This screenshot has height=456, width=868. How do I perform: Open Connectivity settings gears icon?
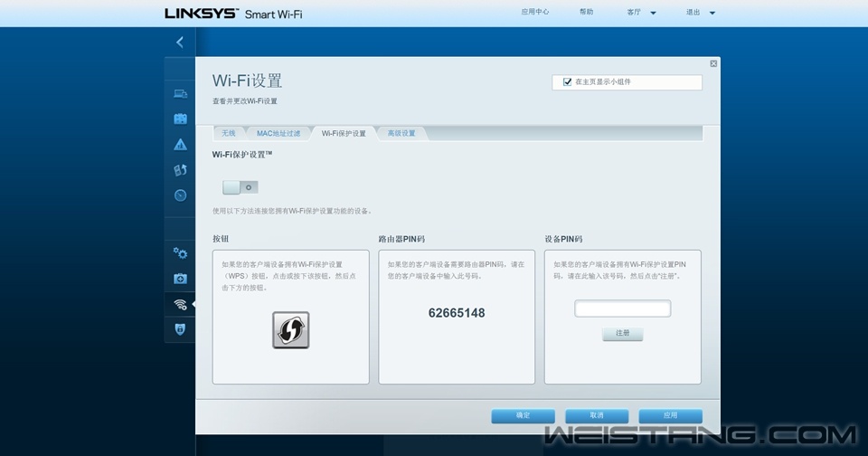click(180, 253)
